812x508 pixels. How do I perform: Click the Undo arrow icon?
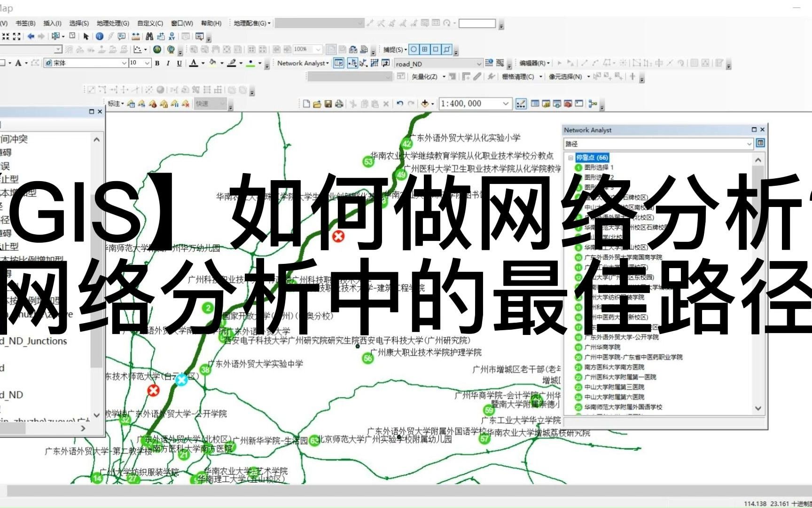pyautogui.click(x=401, y=103)
